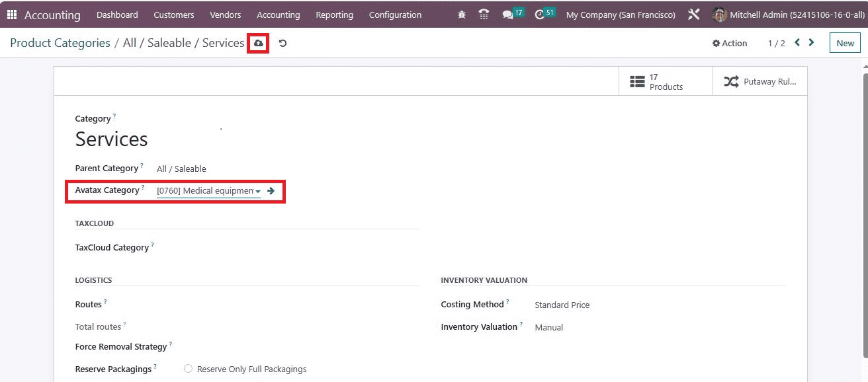Open the developer tools wrench icon
The image size is (868, 382).
(x=694, y=15)
